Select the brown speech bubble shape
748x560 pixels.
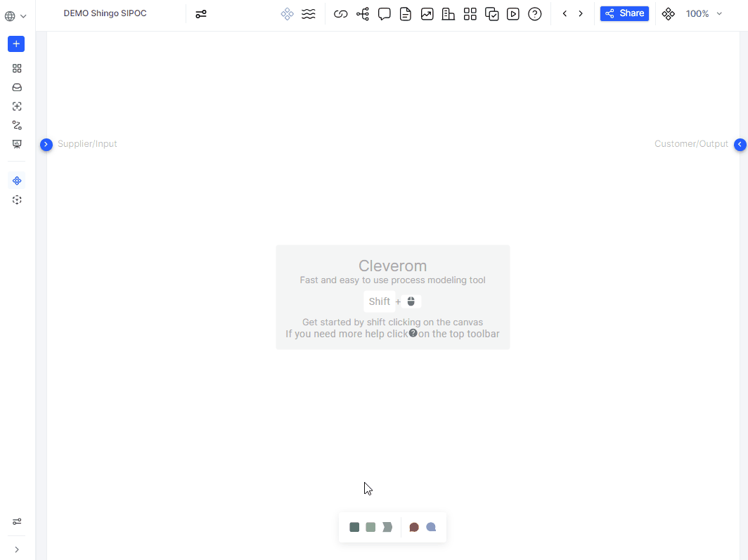[414, 527]
